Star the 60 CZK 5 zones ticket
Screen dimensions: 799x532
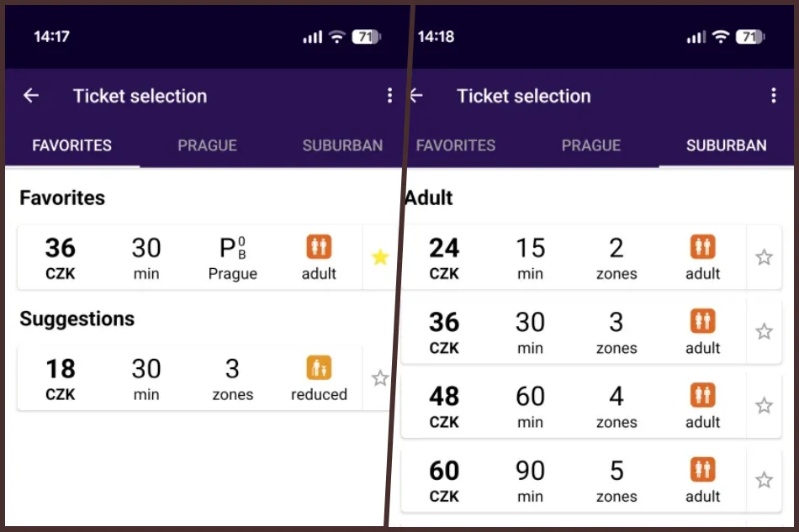click(x=764, y=480)
